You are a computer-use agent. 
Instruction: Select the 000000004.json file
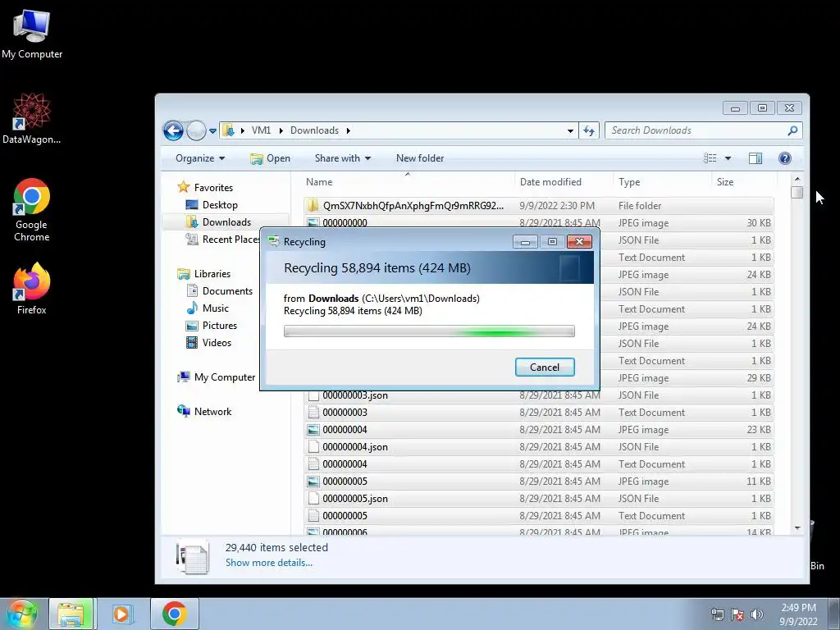coord(538,447)
